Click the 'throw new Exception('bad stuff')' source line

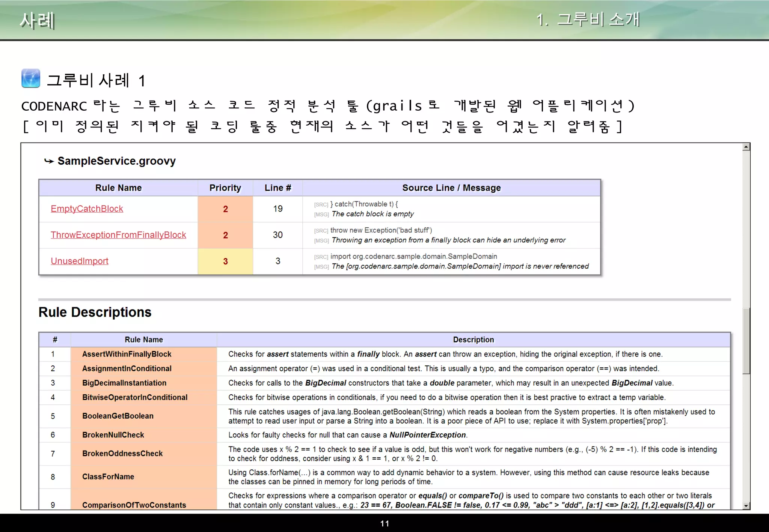[381, 230]
